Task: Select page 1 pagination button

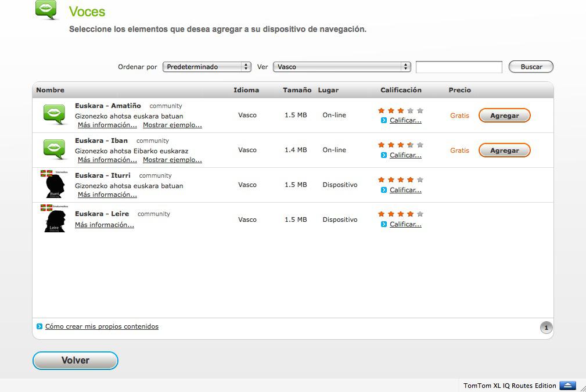Action: click(546, 328)
